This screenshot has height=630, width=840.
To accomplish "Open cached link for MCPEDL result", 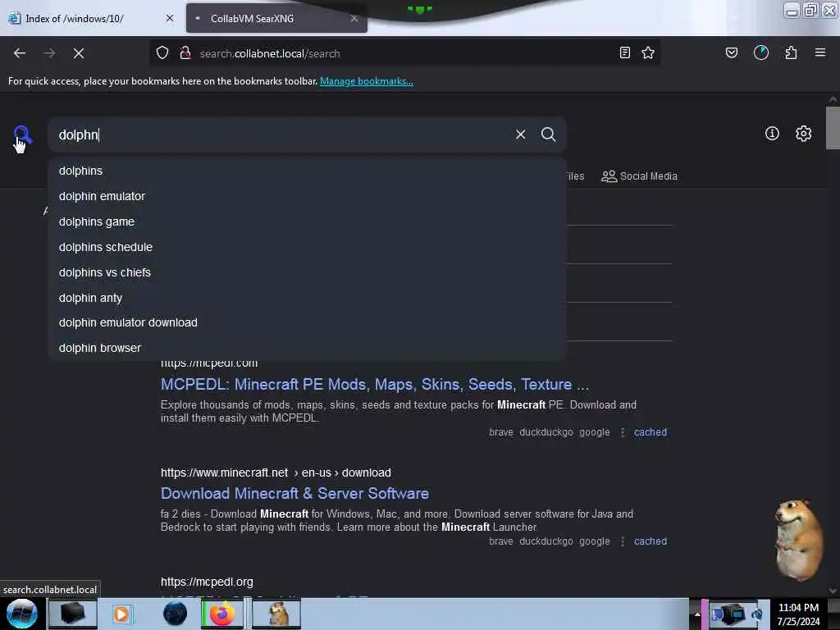I will 651,432.
